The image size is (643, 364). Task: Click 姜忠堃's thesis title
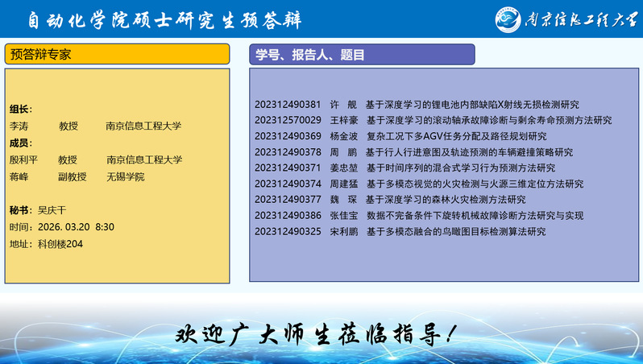coord(461,168)
